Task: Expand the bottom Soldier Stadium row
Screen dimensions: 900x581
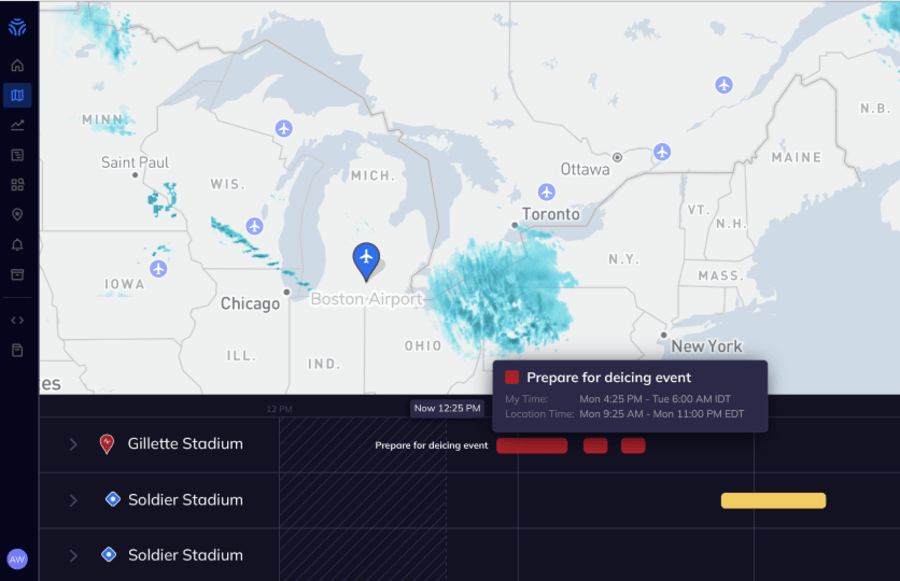Action: [73, 555]
